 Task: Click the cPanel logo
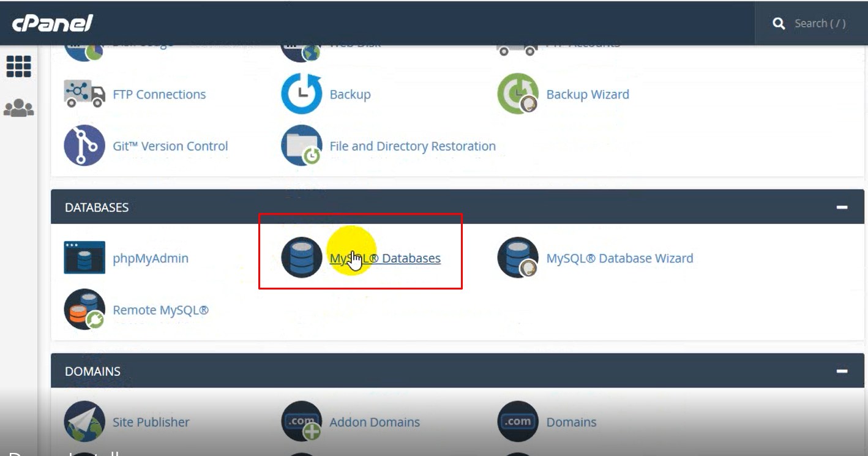[52, 23]
